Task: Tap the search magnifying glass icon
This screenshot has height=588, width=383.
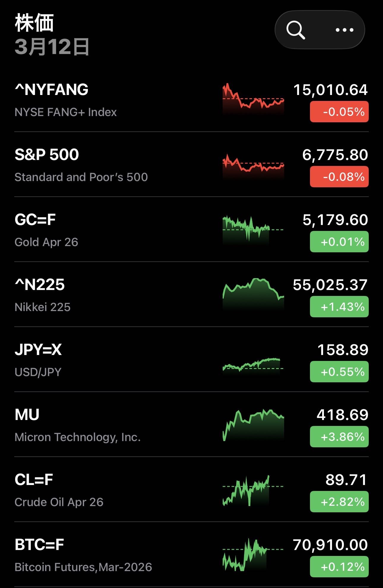Action: click(x=296, y=30)
